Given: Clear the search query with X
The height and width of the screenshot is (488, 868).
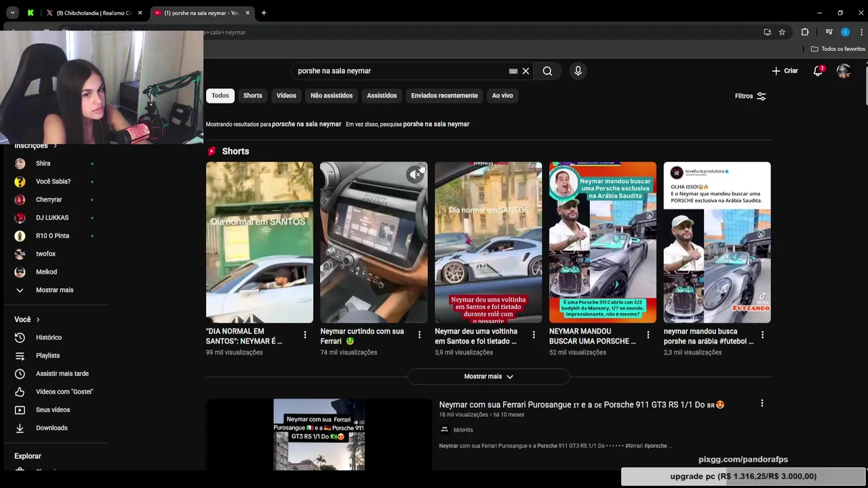Looking at the screenshot, I should (526, 70).
